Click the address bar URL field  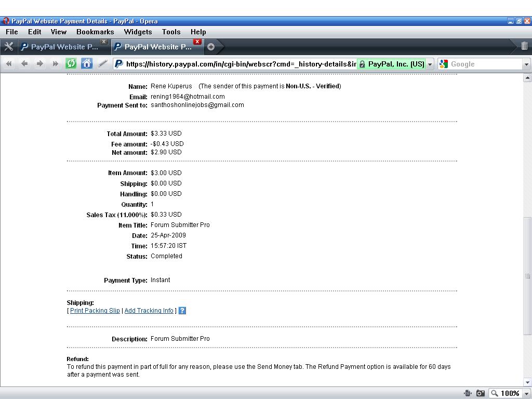[x=241, y=64]
